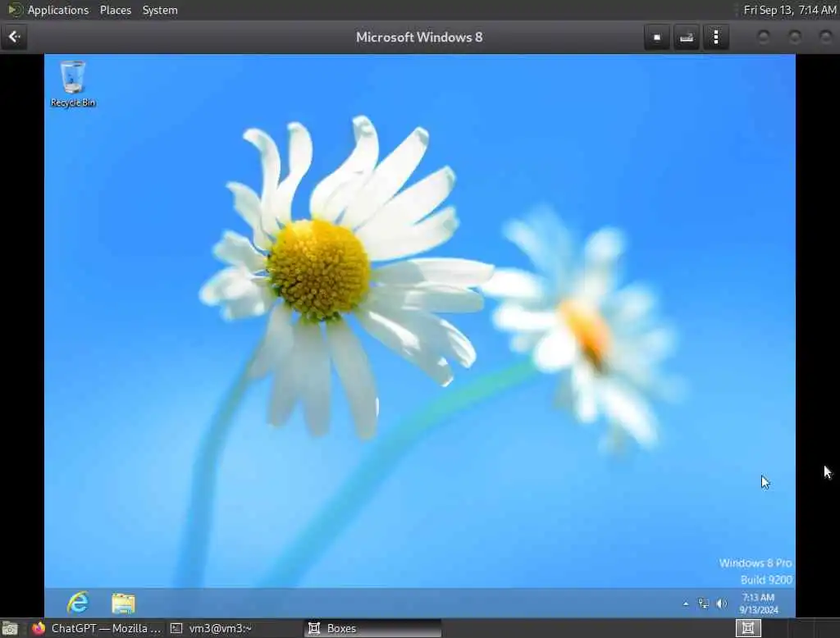Launch Internet Explorer from Windows taskbar
The width and height of the screenshot is (840, 638).
pos(78,604)
